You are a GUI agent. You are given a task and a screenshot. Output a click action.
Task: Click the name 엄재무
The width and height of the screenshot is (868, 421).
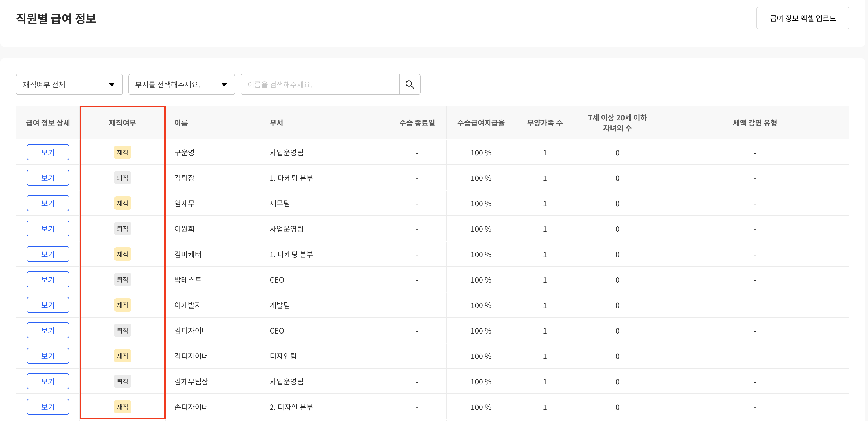point(184,204)
